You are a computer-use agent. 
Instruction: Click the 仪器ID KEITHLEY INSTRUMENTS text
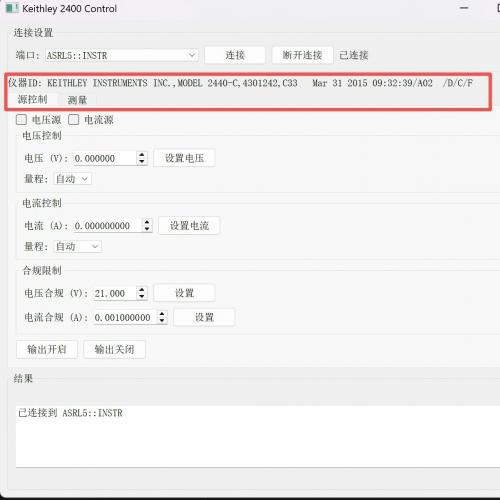(240, 83)
